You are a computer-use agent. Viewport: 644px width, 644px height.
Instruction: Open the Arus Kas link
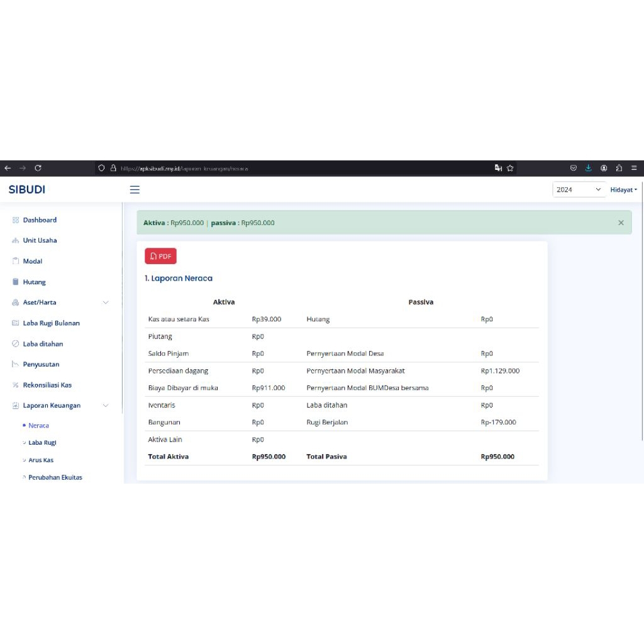pyautogui.click(x=40, y=460)
